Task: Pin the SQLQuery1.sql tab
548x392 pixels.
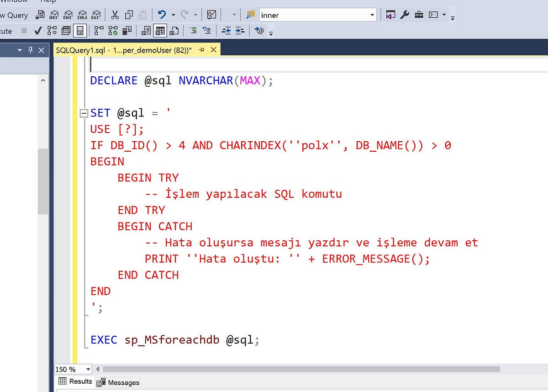Action: point(201,50)
